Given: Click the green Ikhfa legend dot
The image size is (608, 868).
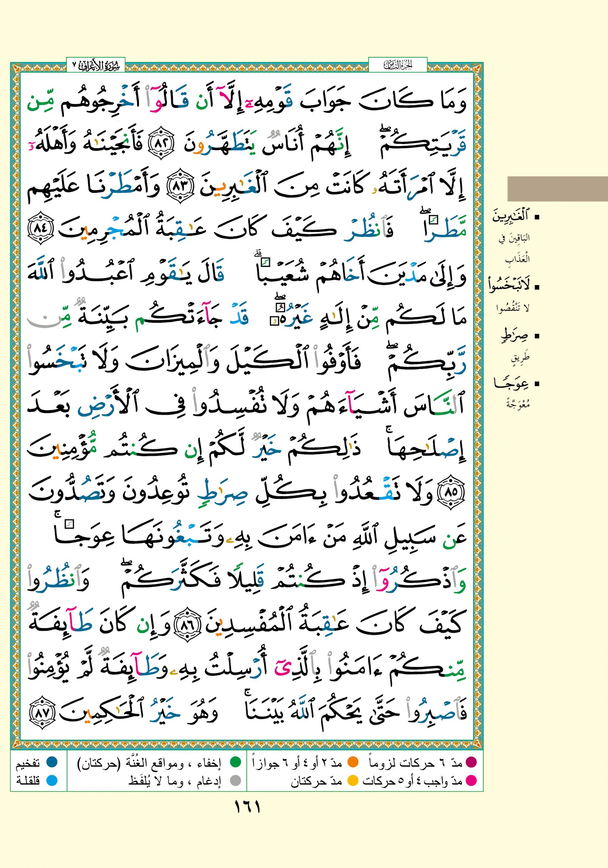Looking at the screenshot, I should 235,762.
